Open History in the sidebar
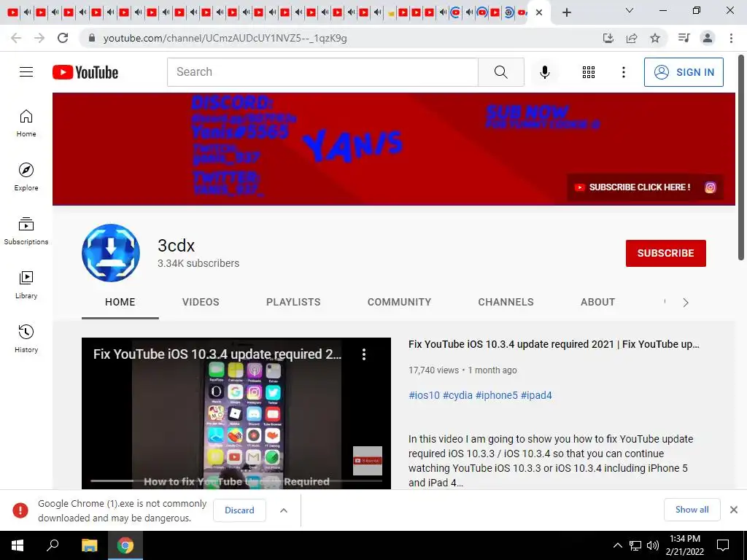 tap(26, 338)
